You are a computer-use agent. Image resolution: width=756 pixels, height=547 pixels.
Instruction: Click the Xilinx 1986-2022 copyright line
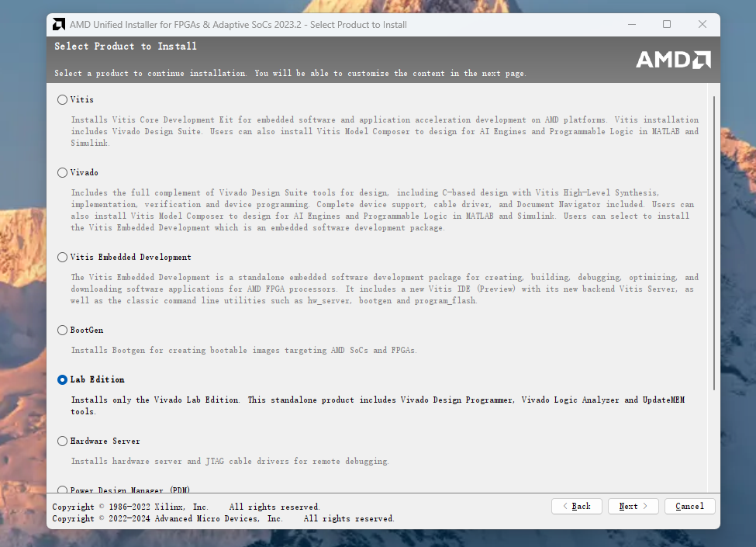click(x=186, y=507)
